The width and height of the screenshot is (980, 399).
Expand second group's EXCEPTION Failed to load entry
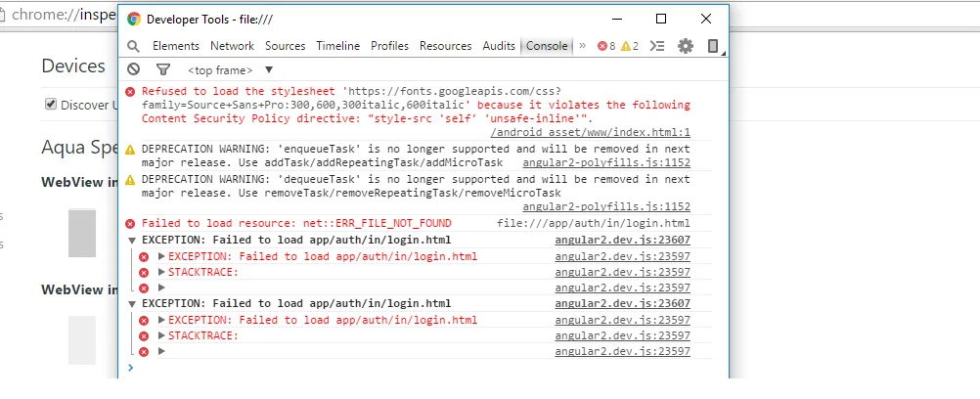[x=161, y=320]
